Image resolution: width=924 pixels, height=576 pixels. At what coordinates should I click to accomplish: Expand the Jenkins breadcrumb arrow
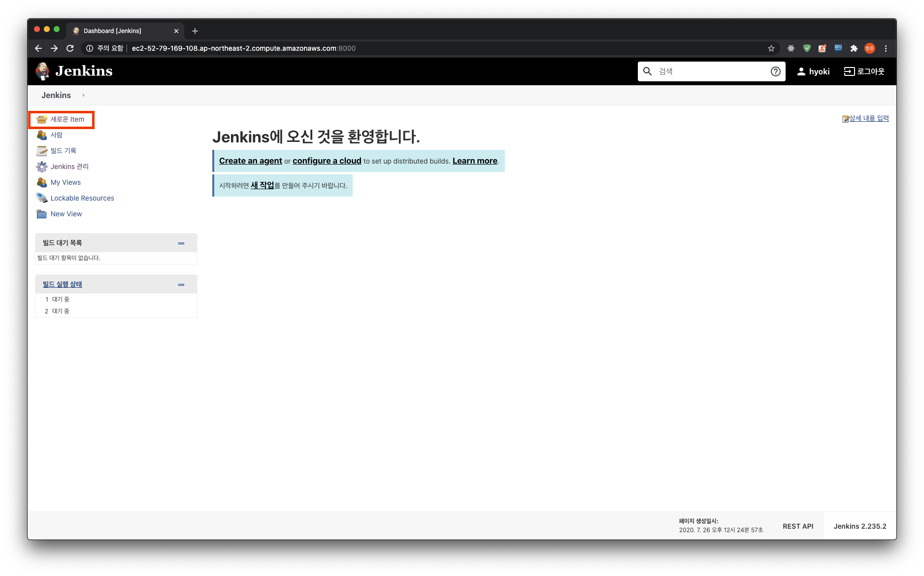84,96
